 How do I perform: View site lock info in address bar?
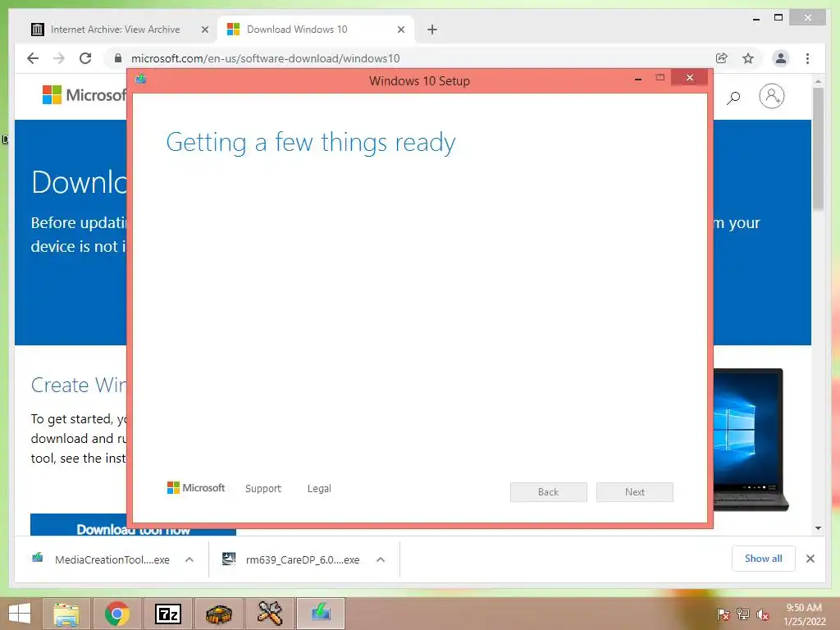point(118,58)
